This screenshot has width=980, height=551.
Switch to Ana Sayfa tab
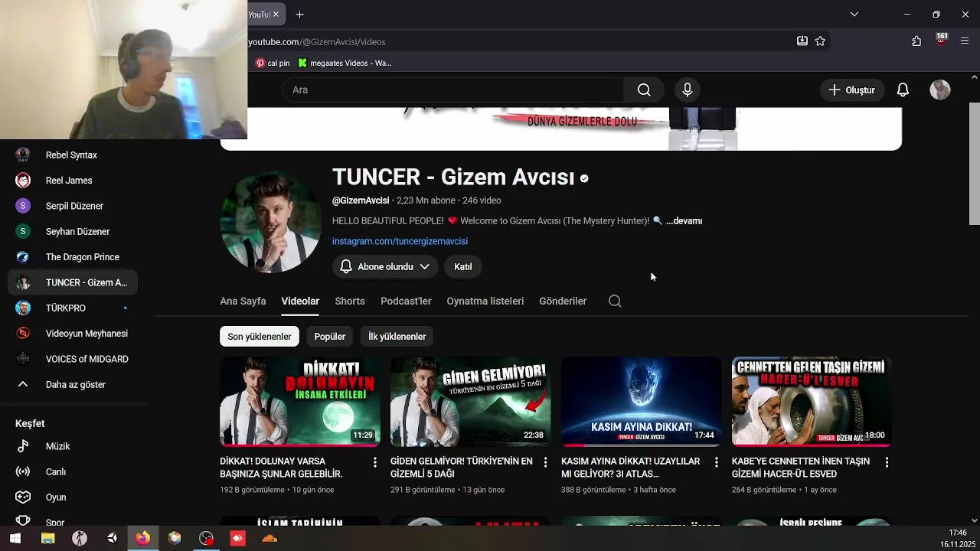coord(243,301)
